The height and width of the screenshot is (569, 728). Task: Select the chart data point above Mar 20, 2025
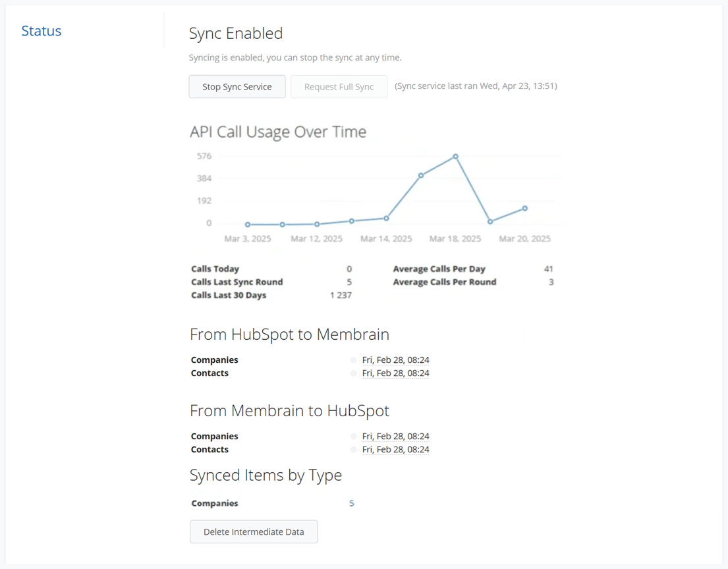point(524,208)
